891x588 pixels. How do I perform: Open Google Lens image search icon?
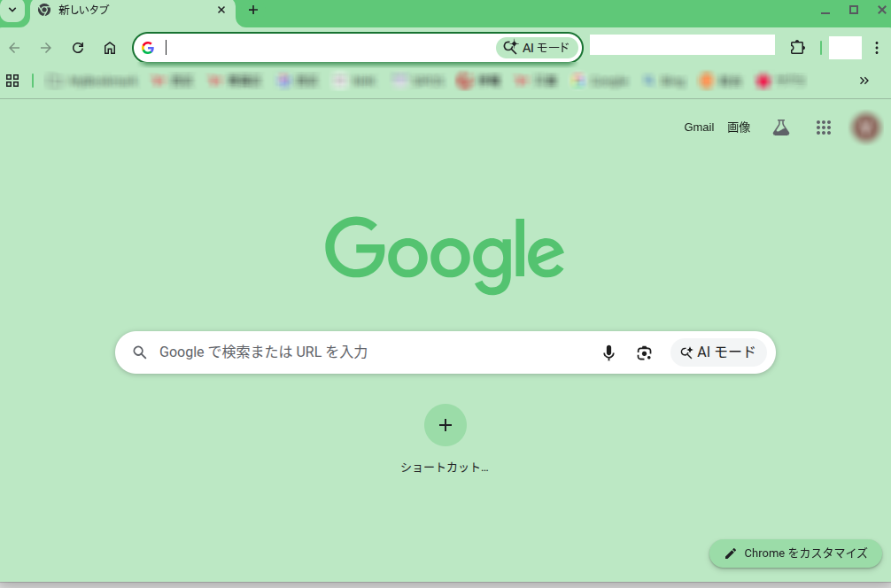point(644,352)
